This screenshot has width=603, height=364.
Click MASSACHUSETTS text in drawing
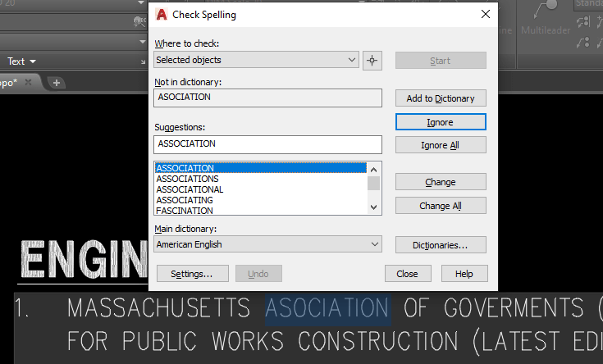pyautogui.click(x=159, y=308)
